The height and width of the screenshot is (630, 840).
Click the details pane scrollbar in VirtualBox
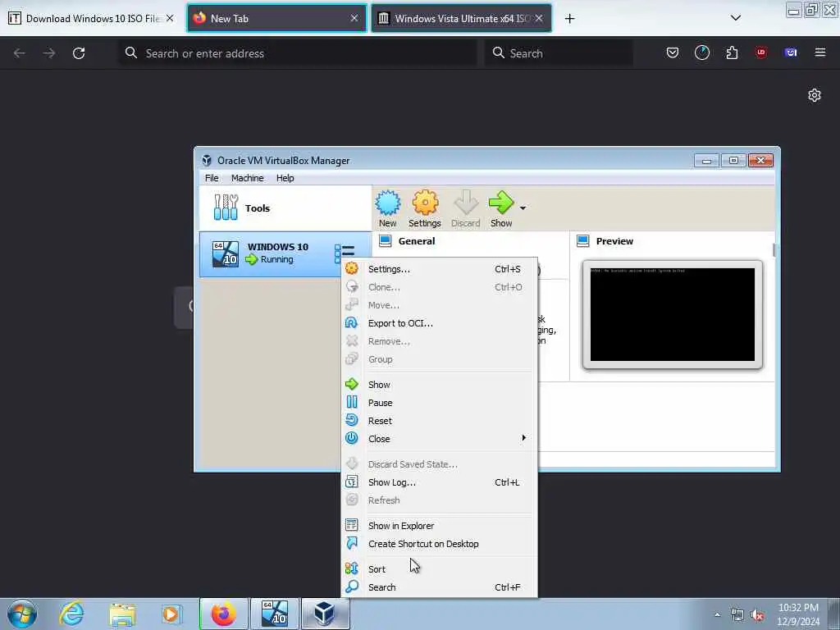(x=774, y=249)
